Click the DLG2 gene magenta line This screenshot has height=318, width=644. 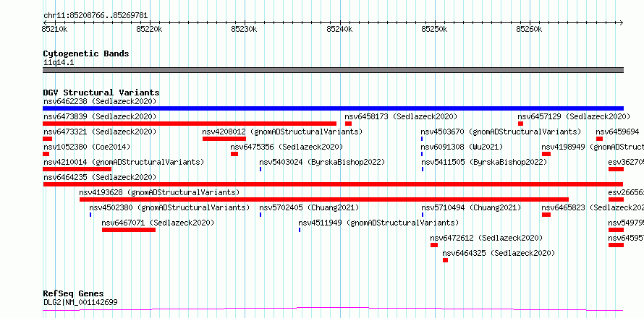333,309
